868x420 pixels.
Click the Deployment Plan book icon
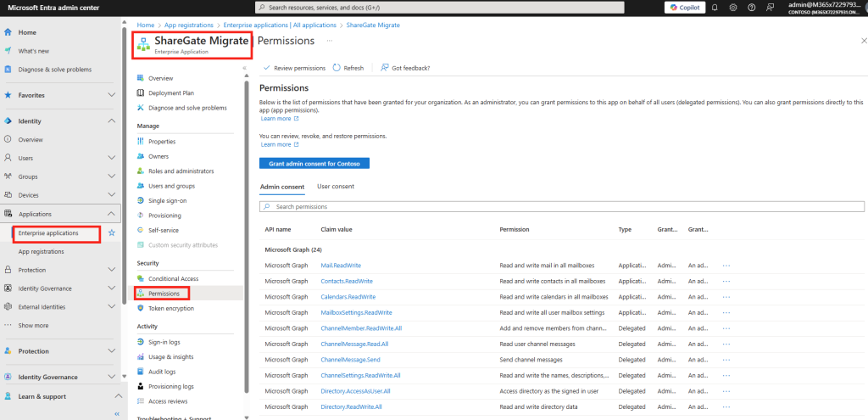[x=141, y=93]
